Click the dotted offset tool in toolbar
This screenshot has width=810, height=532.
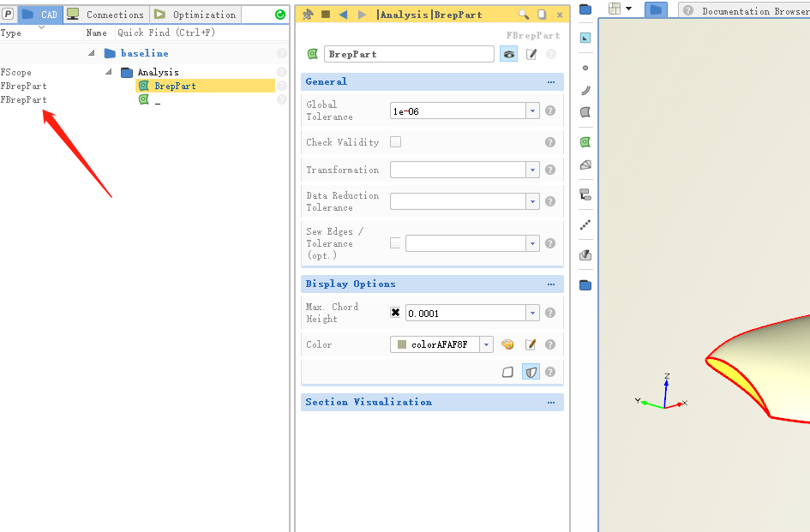pyautogui.click(x=585, y=224)
